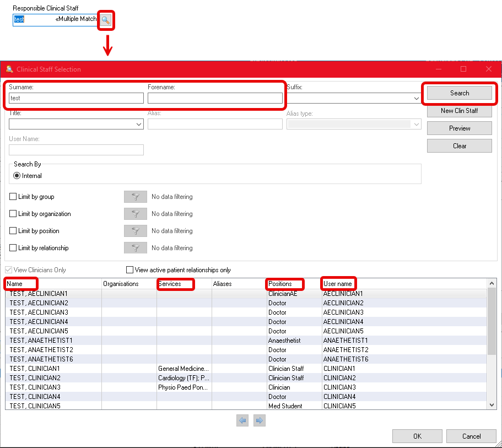Click the New Clin Staff button
This screenshot has height=448, width=502.
[x=459, y=111]
